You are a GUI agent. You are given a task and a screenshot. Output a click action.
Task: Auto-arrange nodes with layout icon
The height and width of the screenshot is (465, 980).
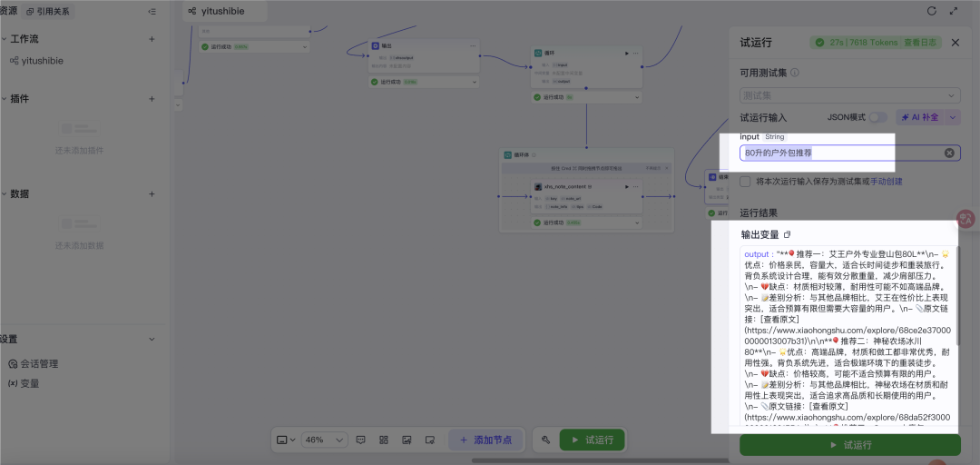[384, 440]
